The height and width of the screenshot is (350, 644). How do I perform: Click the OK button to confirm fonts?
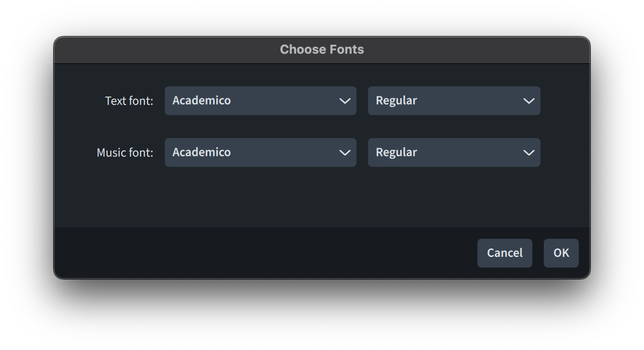click(561, 253)
